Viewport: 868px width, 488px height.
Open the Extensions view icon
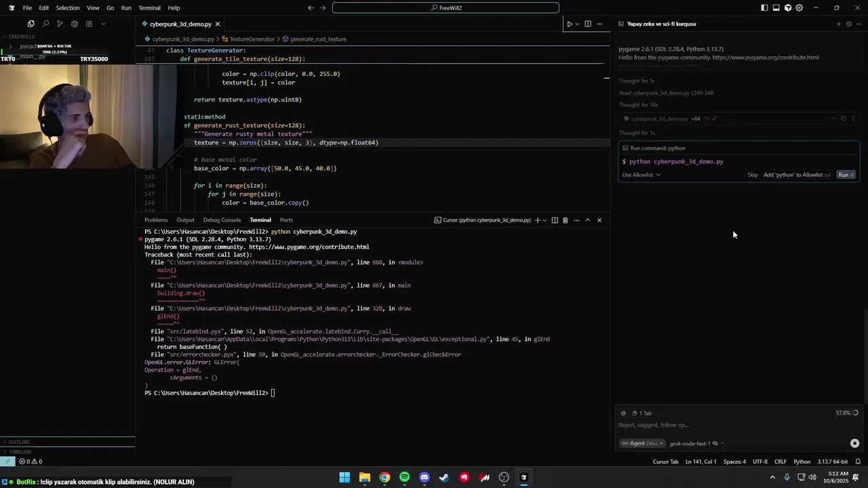click(89, 24)
